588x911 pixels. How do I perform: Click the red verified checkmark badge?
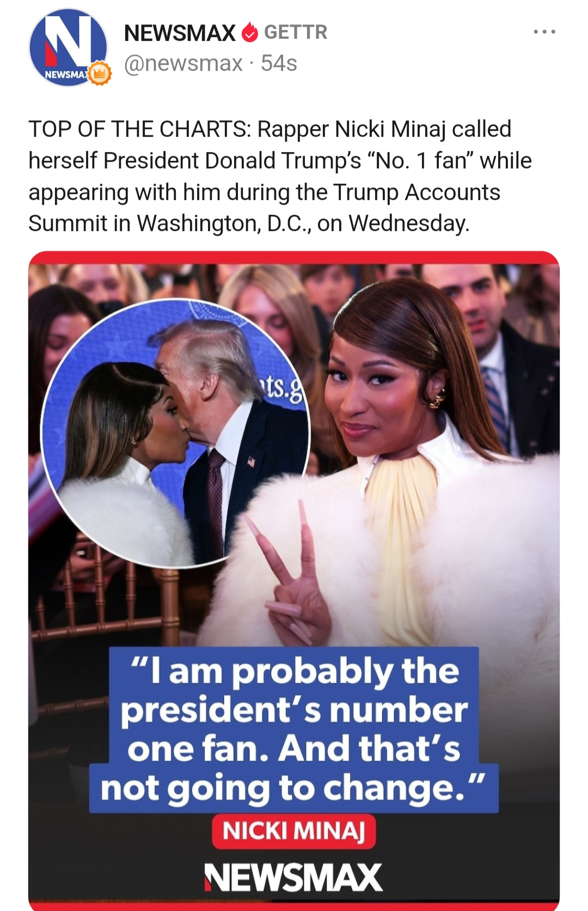pyautogui.click(x=249, y=33)
